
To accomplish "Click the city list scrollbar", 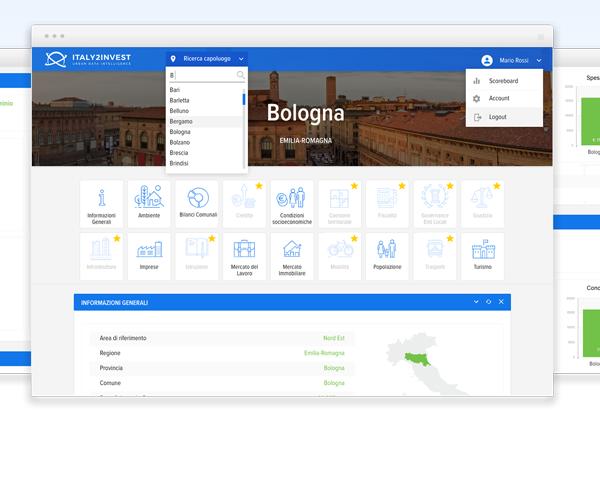I will pos(244,100).
